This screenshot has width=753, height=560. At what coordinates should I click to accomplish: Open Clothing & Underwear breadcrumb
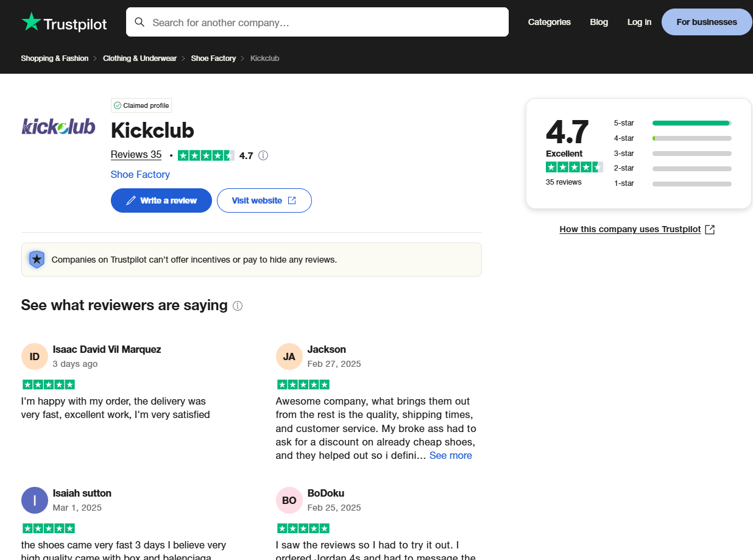point(140,58)
